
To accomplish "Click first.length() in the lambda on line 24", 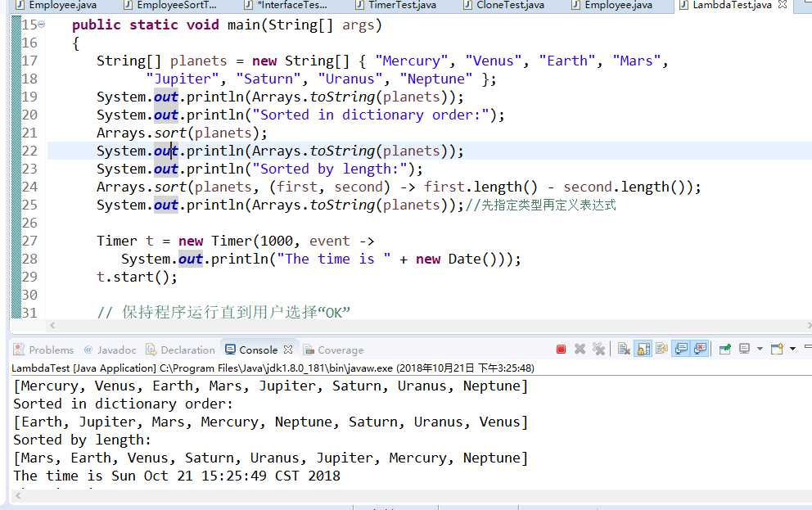I will pyautogui.click(x=480, y=187).
